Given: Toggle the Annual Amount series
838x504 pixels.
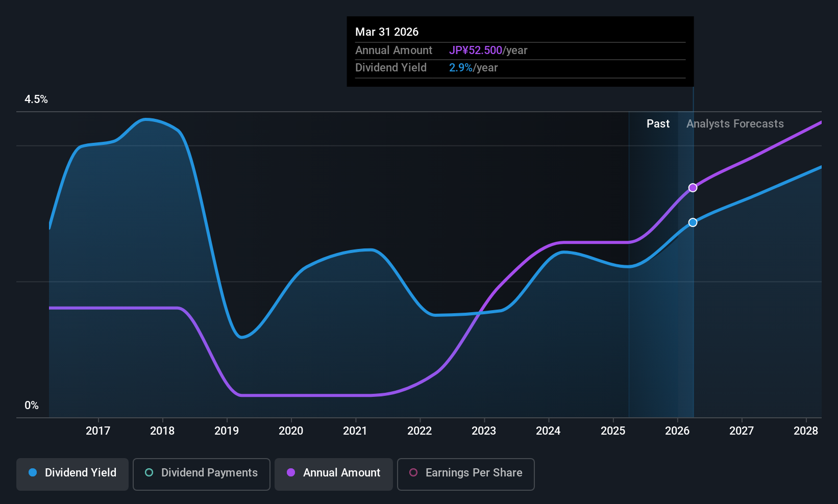Looking at the screenshot, I should 334,474.
